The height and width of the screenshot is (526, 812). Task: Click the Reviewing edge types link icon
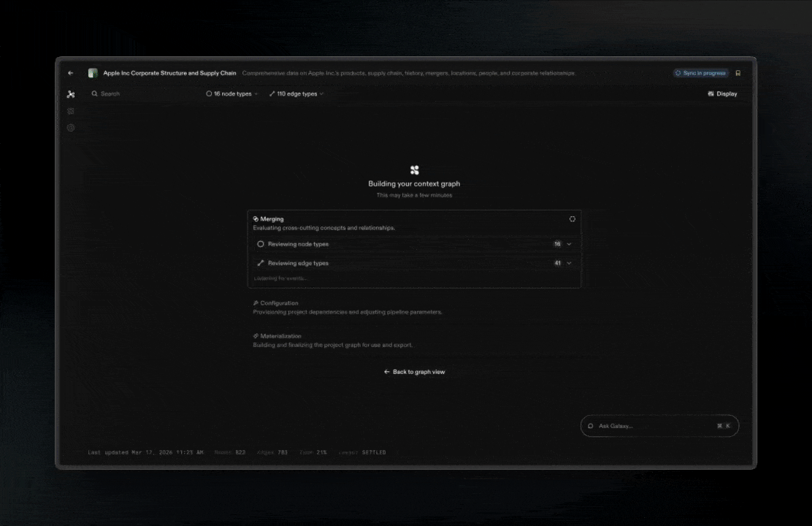click(261, 263)
